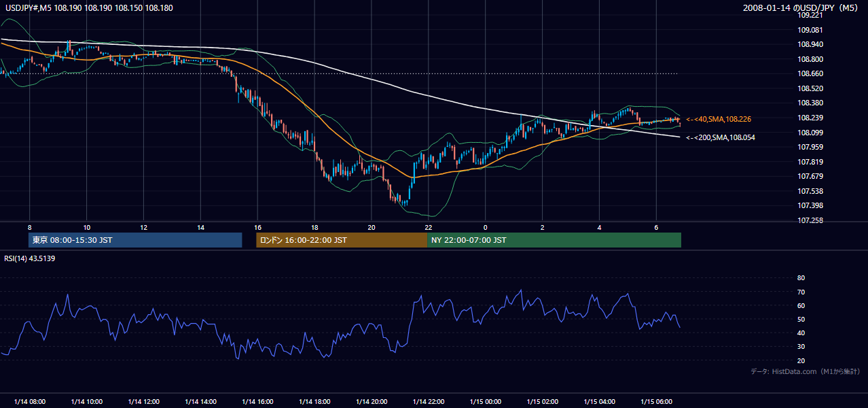Click price axis label 109.081
This screenshot has width=868, height=408.
[x=810, y=30]
